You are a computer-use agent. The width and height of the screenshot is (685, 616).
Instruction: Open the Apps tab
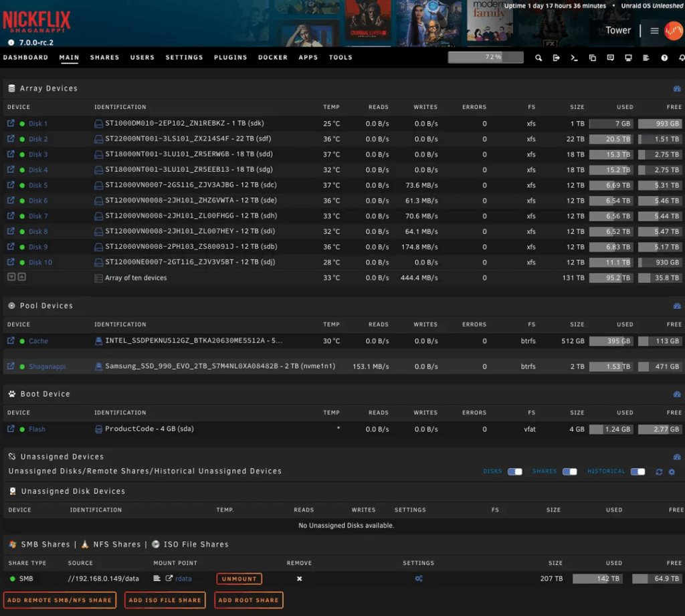[x=308, y=58]
